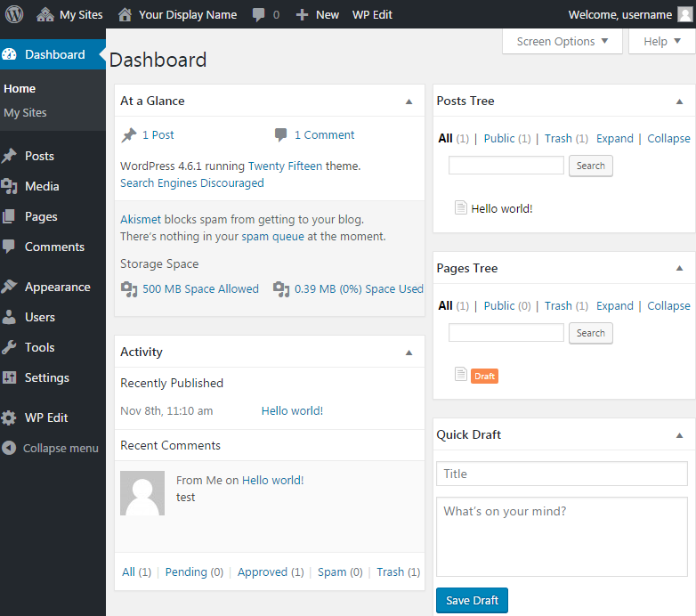696x616 pixels.
Task: Click the Pages icon in sidebar
Action: (x=9, y=216)
